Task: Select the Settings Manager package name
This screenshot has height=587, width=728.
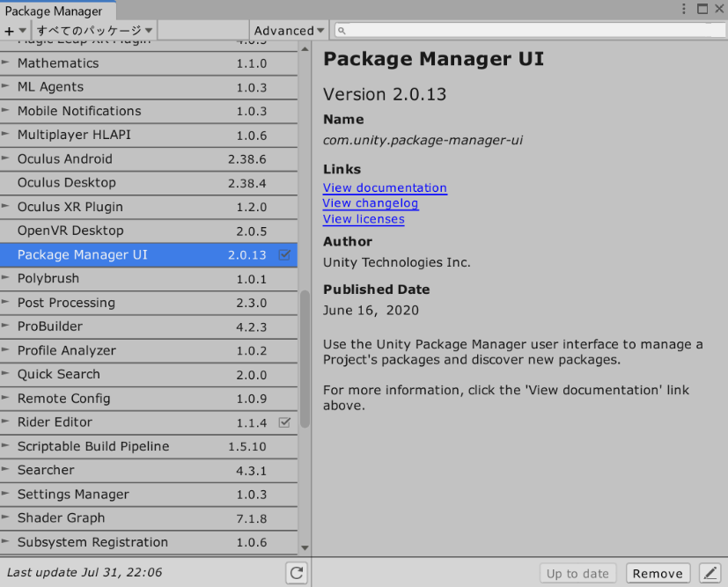Action: (73, 495)
